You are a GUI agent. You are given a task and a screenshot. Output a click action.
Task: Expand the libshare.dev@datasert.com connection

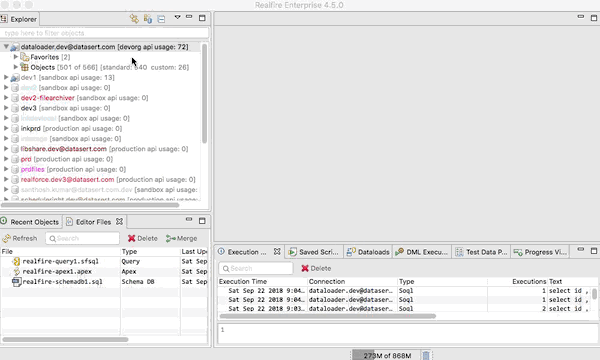[6, 148]
